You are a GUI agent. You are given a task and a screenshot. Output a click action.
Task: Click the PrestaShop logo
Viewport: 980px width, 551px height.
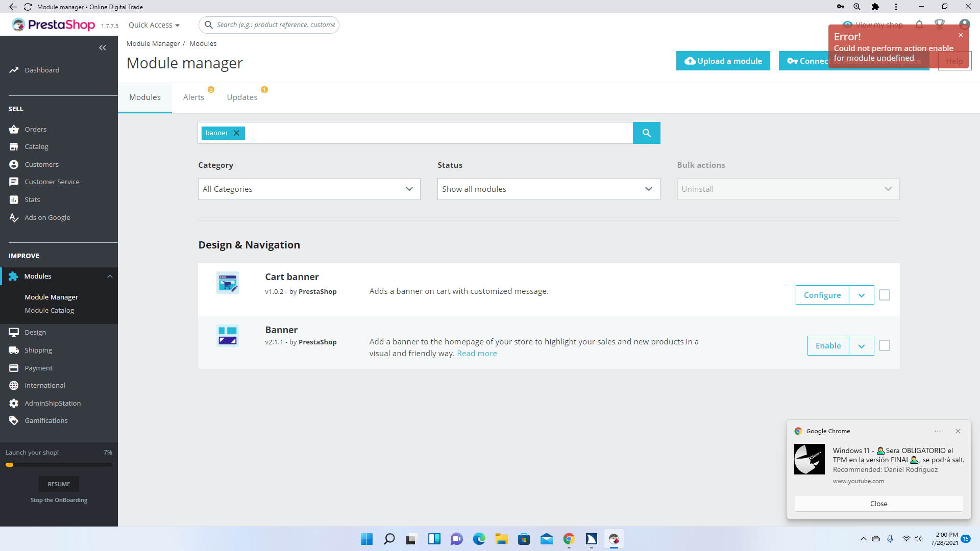(x=53, y=24)
